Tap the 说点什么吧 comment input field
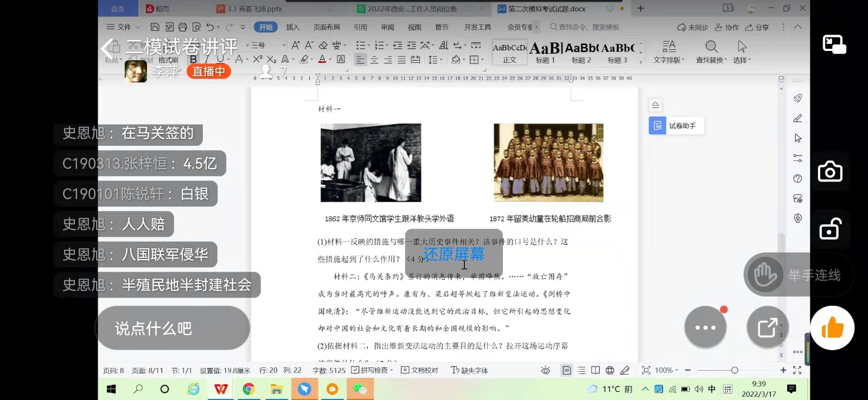Screen dimensions: 868x400 tap(173, 328)
